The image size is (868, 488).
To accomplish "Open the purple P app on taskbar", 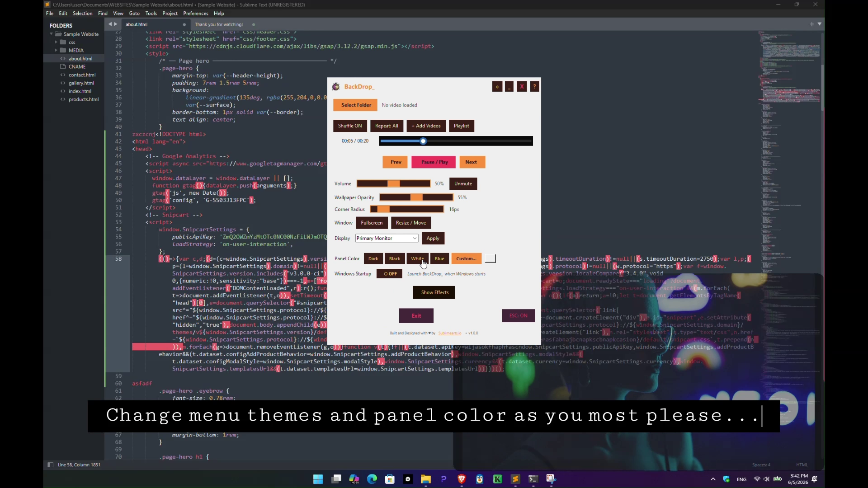I will (x=443, y=479).
